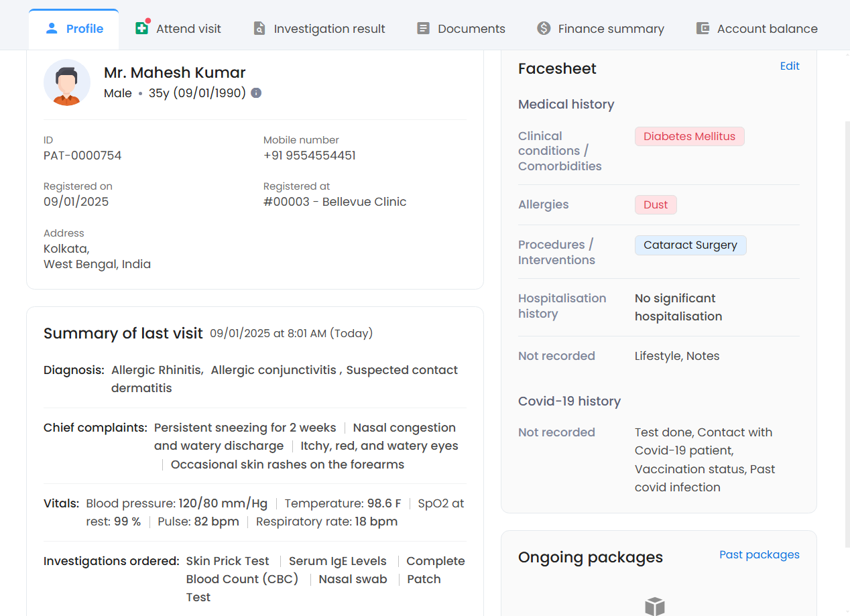Click the package box icon in Ongoing packages
850x616 pixels.
654,606
